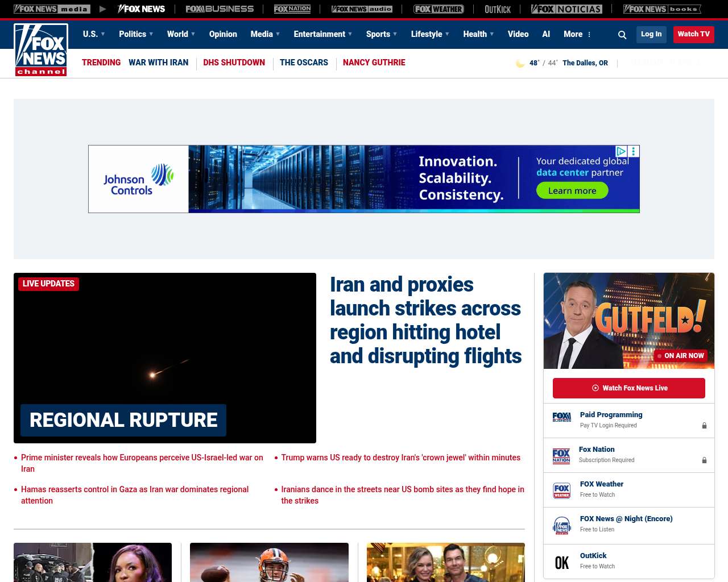Click the Watch TV button
Image resolution: width=728 pixels, height=582 pixels.
coord(694,34)
